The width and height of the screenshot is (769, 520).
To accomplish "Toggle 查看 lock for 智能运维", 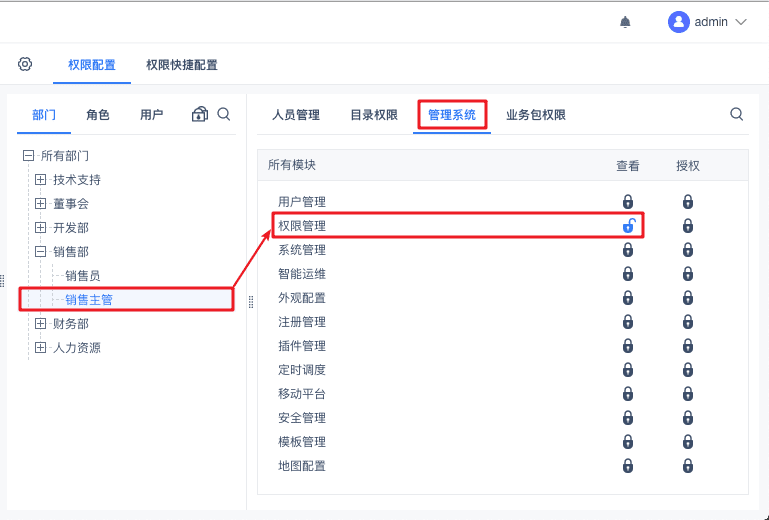I will pyautogui.click(x=628, y=274).
